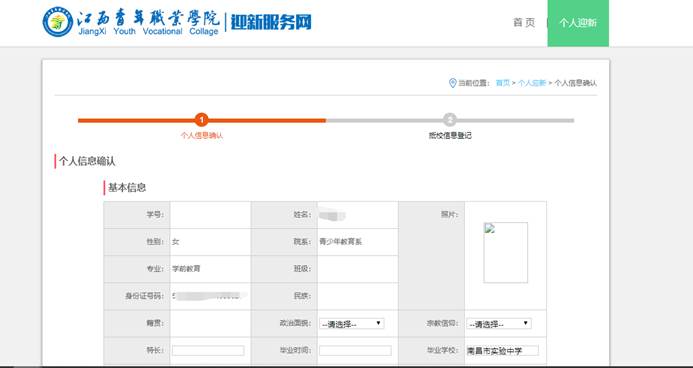
Task: Click the 毕业时间 input field
Action: coord(355,351)
